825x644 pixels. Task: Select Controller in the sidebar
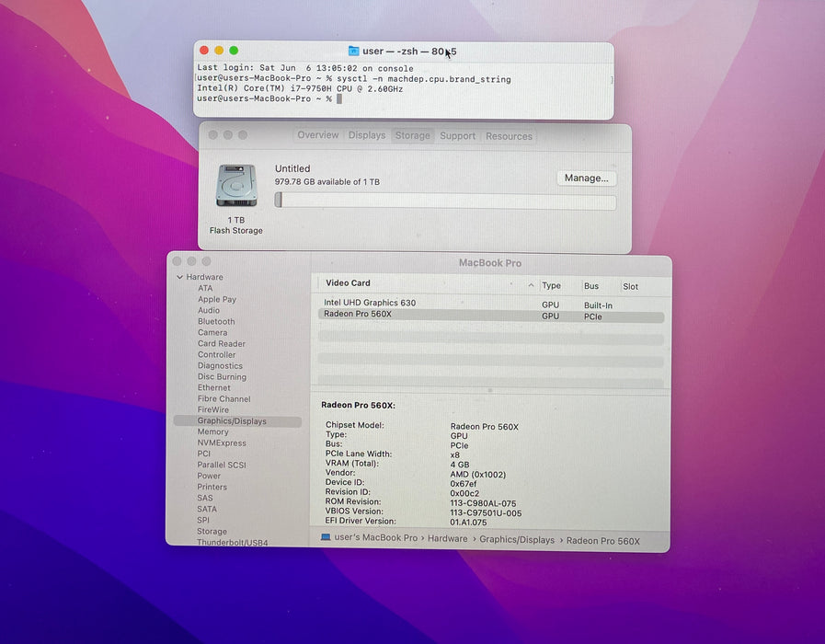[216, 354]
